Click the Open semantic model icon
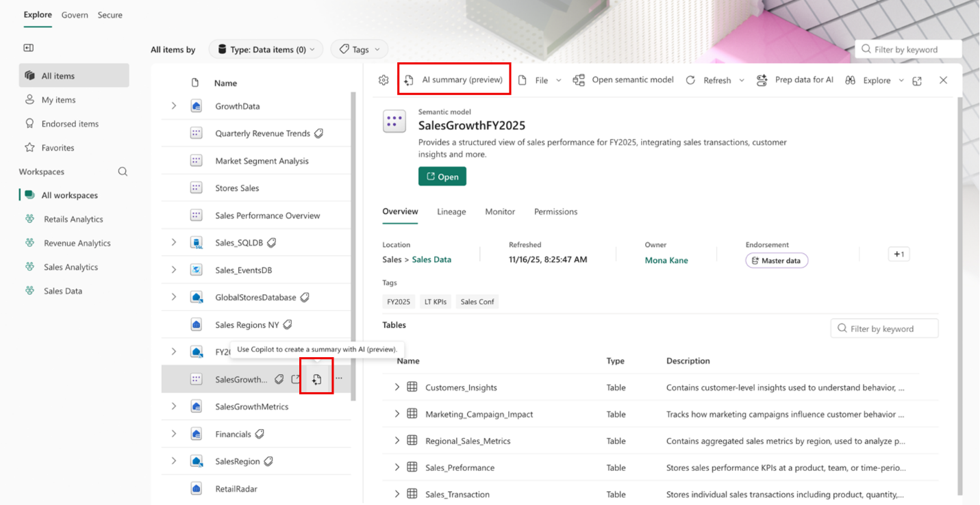Screen dimensions: 980x505 tap(579, 79)
